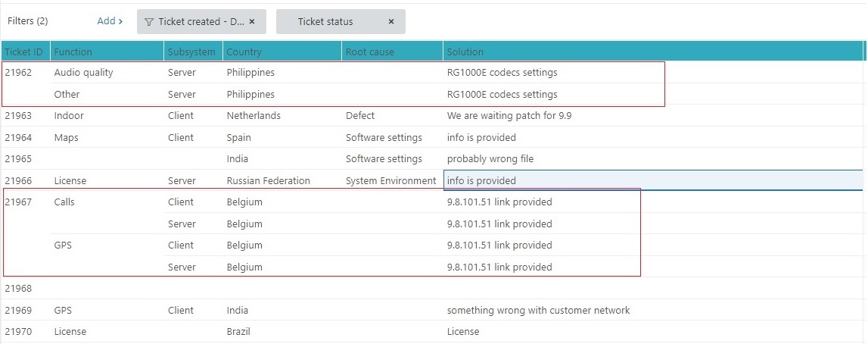Remove the Ticket created filter chip
Screen dimensions: 868x344
252,22
